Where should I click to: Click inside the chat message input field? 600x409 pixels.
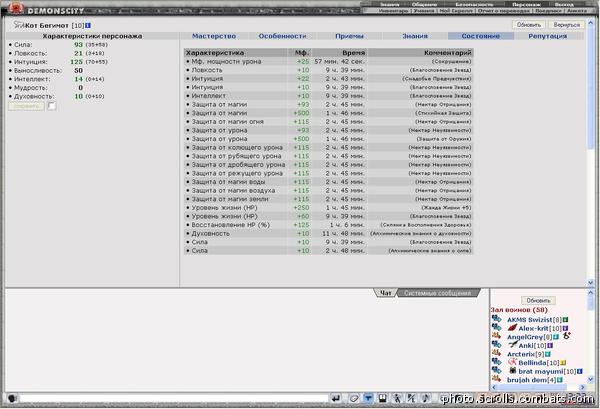pyautogui.click(x=173, y=398)
